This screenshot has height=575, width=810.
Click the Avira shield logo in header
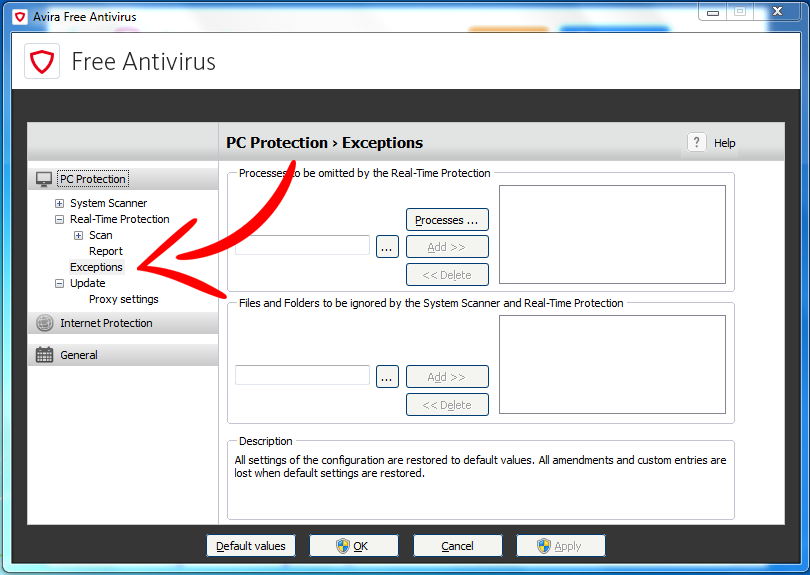42,61
